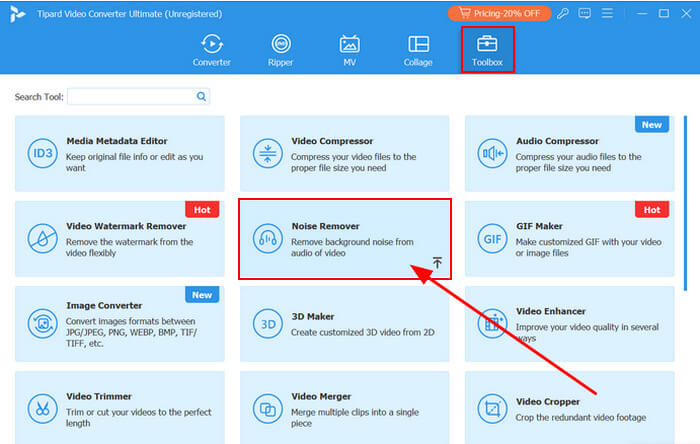700x444 pixels.
Task: Launch the GIF Maker icon
Action: pos(492,238)
